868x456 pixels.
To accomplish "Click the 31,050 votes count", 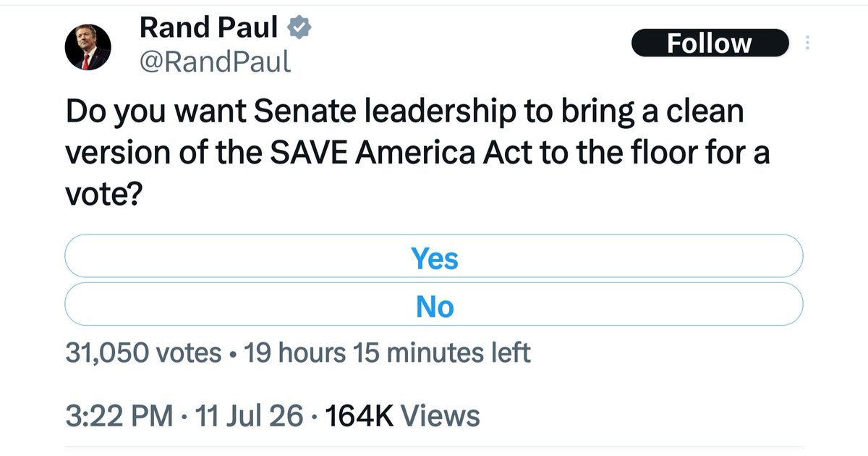I will tap(144, 352).
